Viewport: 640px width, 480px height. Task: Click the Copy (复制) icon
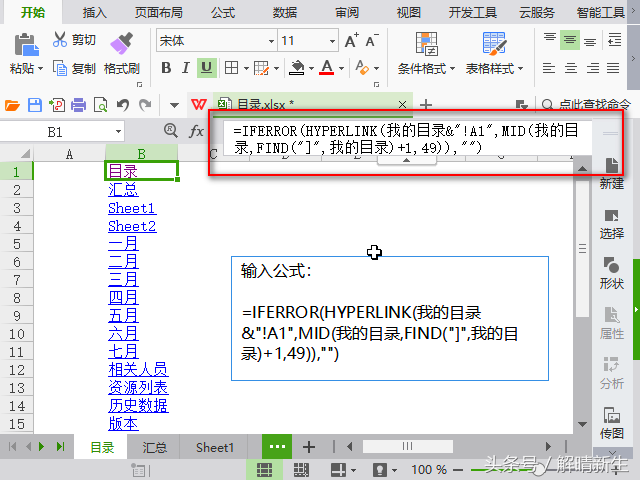pos(60,68)
